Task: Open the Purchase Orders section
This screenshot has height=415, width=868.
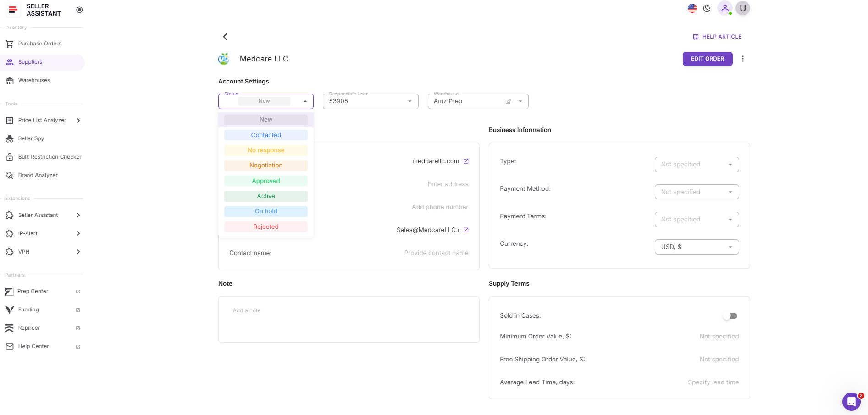Action: pyautogui.click(x=39, y=44)
